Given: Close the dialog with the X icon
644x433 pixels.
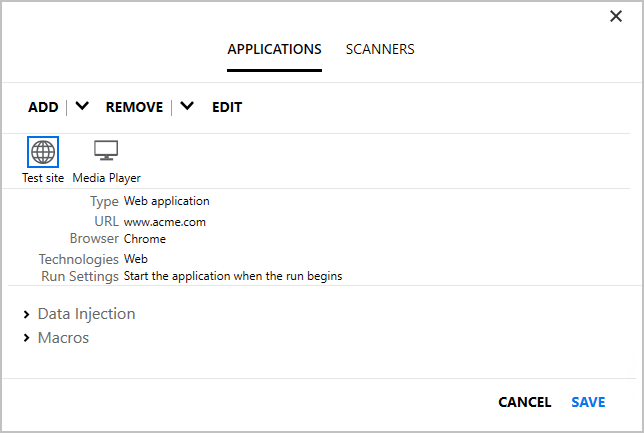Looking at the screenshot, I should (x=616, y=17).
